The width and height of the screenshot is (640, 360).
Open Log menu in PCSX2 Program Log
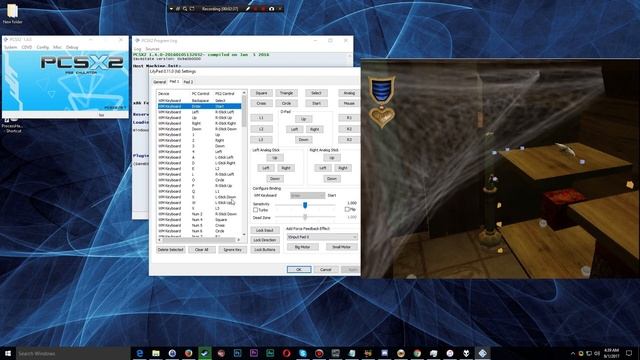pos(138,49)
